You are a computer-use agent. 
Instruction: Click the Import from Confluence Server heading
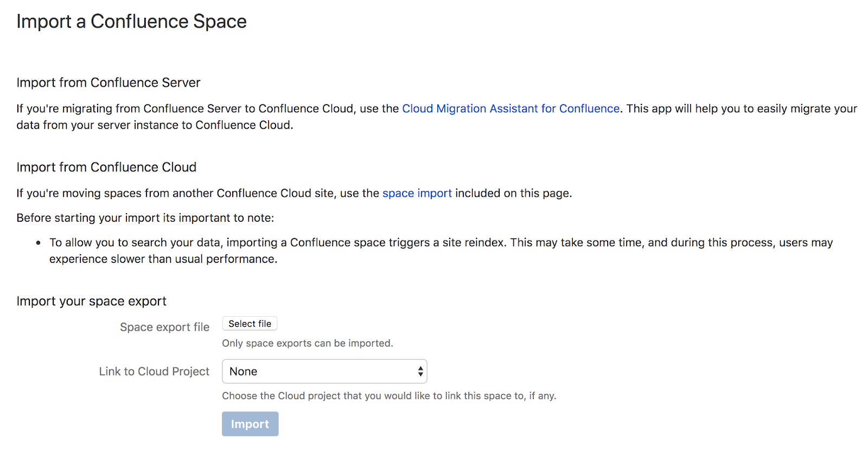coord(108,82)
